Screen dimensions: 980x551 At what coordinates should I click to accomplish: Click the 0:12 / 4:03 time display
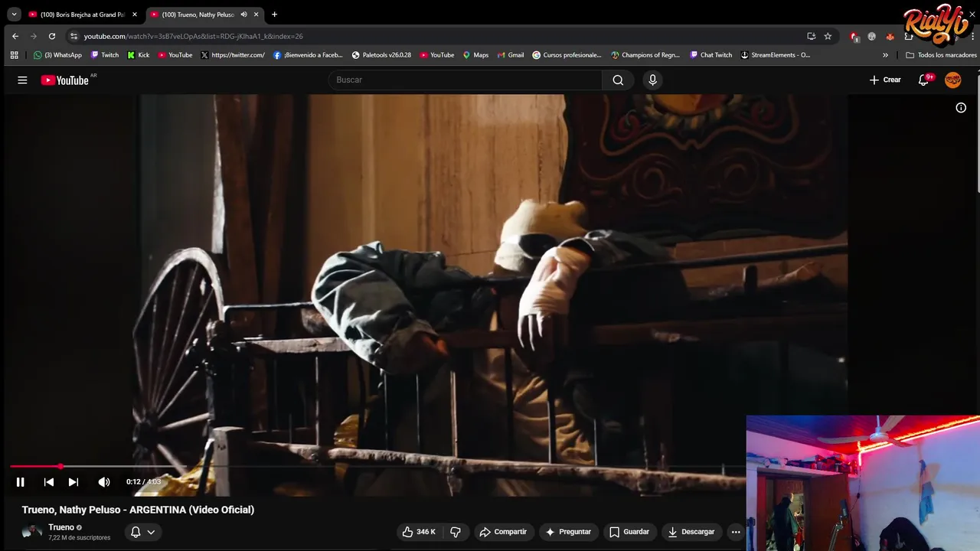(144, 482)
